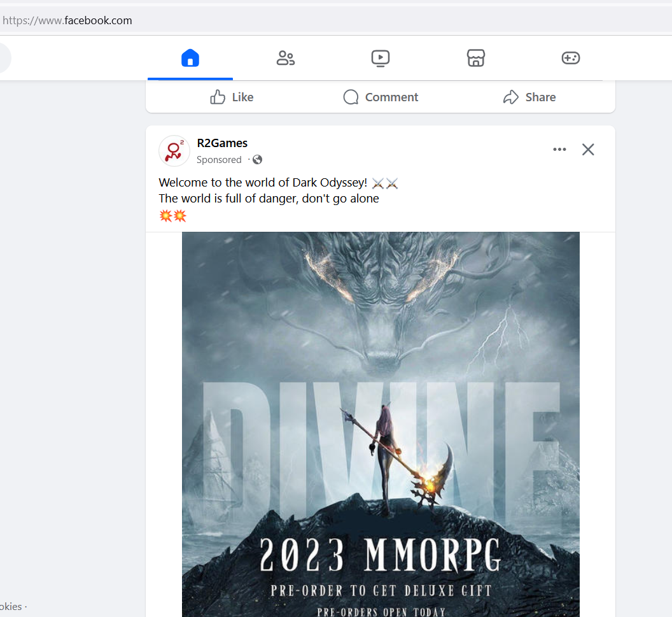Image resolution: width=672 pixels, height=617 pixels.
Task: Click the thumbs-up Like icon
Action: 216,97
